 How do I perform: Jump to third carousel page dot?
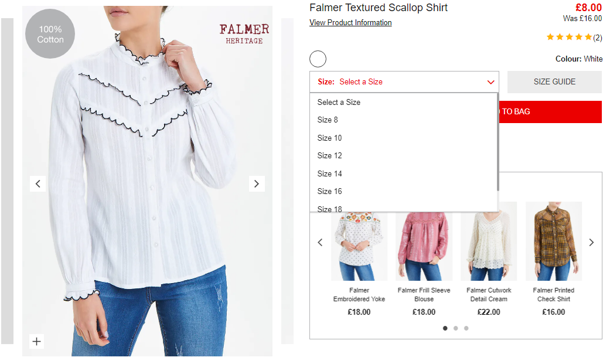point(466,328)
